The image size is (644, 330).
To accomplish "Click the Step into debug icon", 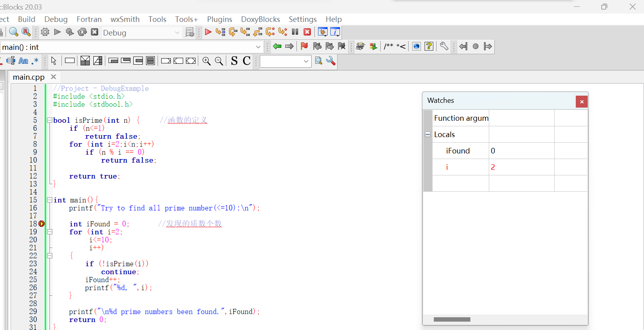I will coord(245,32).
